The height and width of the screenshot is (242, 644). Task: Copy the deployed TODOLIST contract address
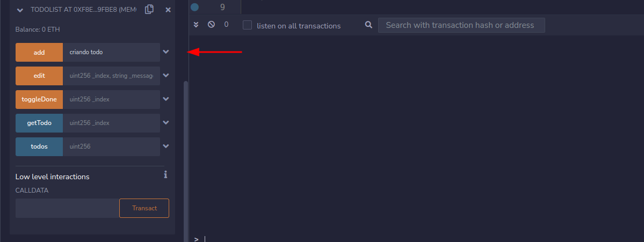tap(149, 9)
